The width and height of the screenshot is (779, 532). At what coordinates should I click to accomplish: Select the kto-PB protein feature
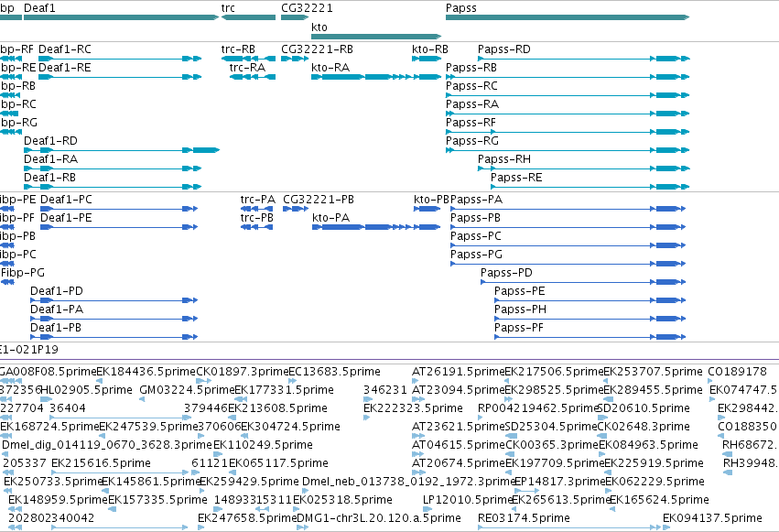pyautogui.click(x=427, y=209)
